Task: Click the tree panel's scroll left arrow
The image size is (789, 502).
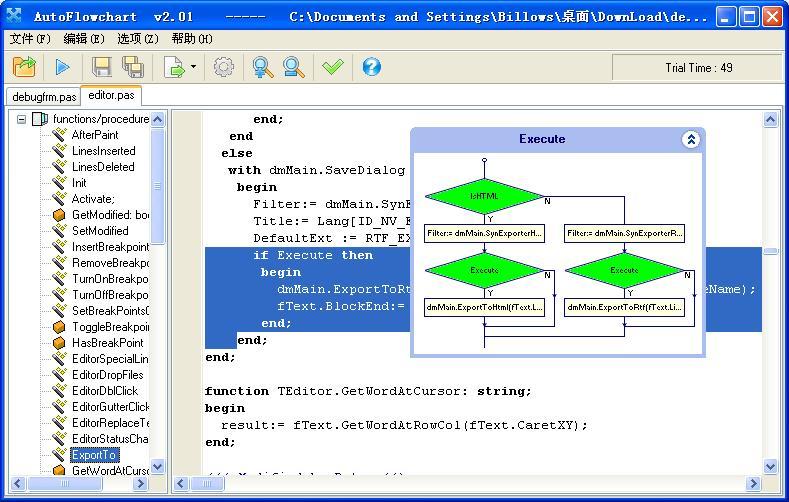Action: [x=18, y=484]
